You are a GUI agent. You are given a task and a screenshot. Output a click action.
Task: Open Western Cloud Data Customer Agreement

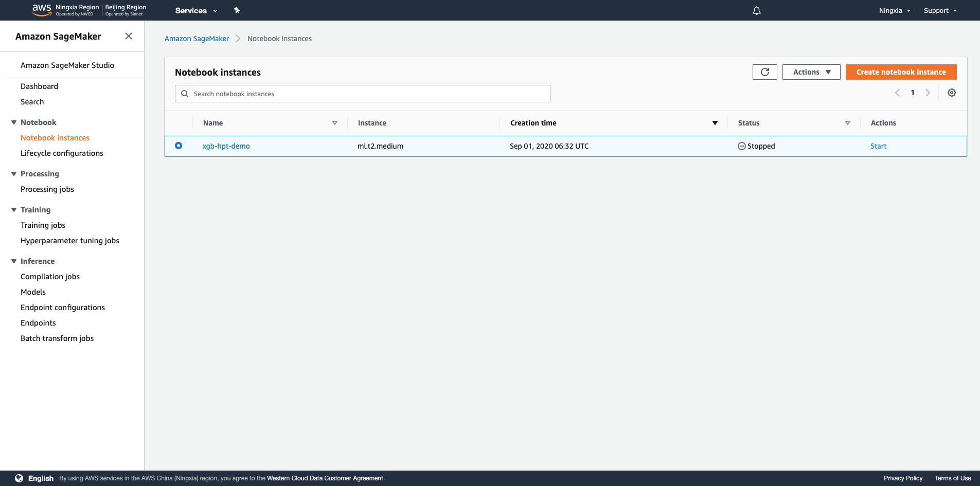(325, 478)
